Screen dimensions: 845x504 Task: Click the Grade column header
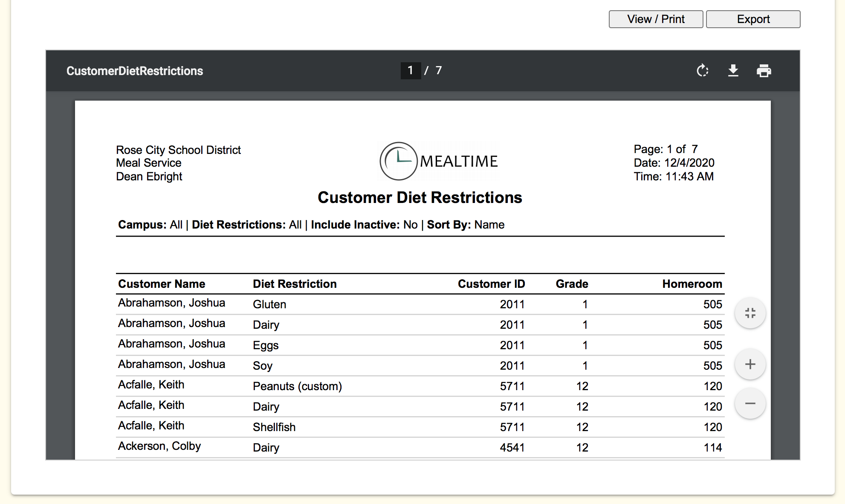point(572,284)
